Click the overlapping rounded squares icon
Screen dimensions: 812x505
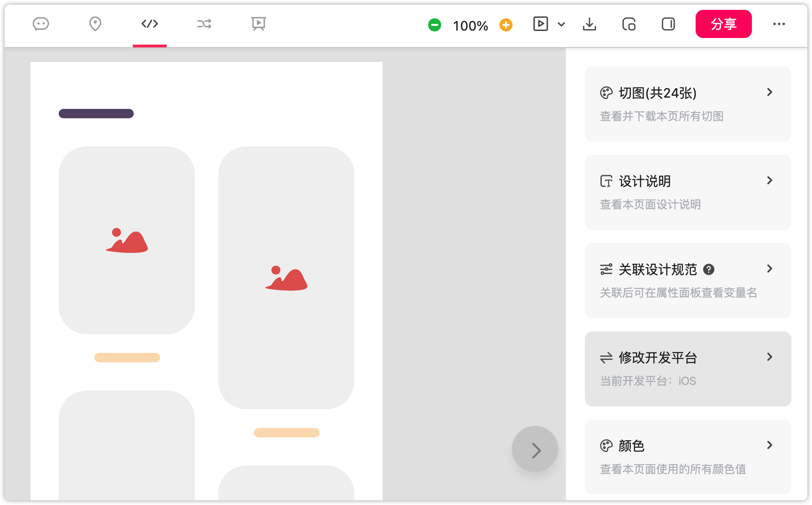point(629,24)
